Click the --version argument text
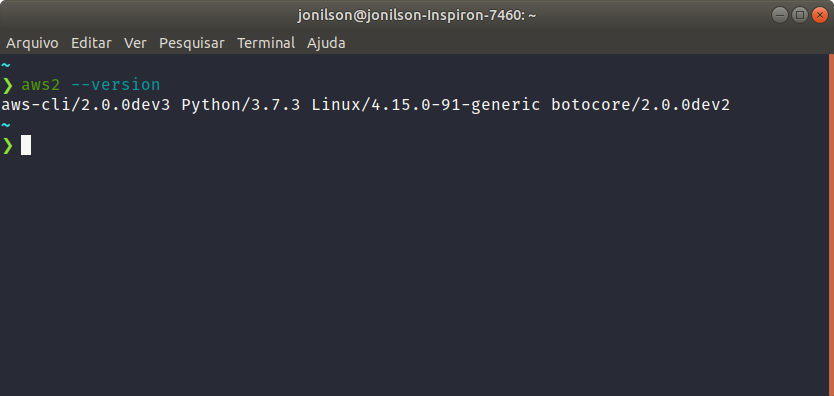 [x=115, y=85]
